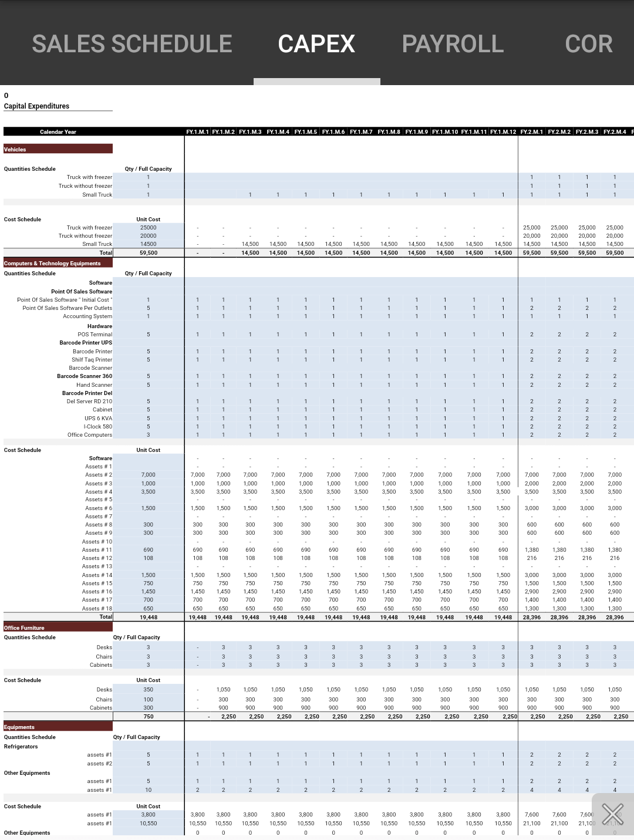
Task: Select the Calendar Year header cell
Action: tap(58, 132)
